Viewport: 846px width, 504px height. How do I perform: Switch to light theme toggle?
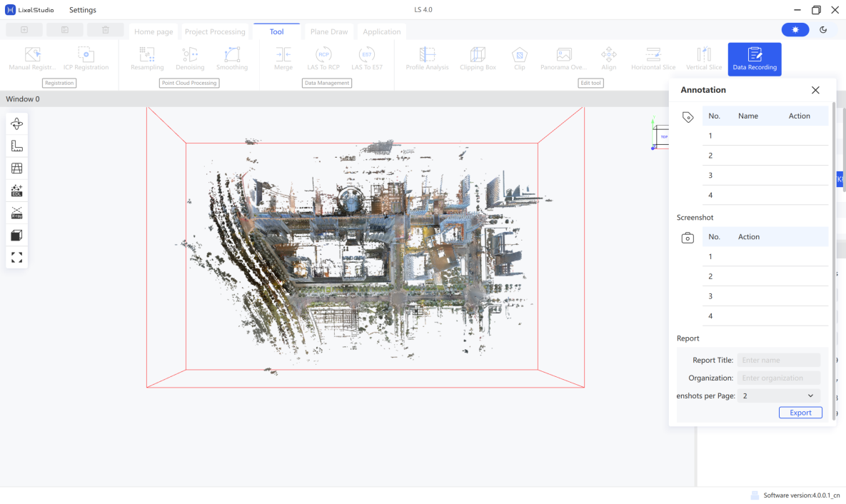click(795, 30)
